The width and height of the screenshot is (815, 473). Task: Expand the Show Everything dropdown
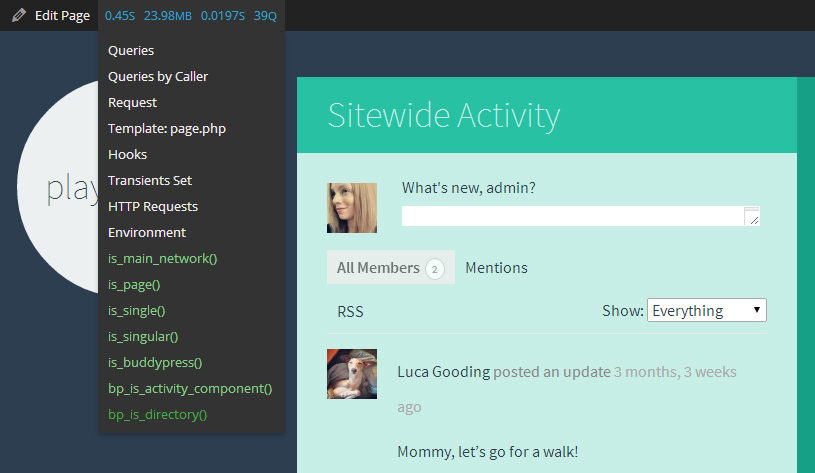click(707, 311)
